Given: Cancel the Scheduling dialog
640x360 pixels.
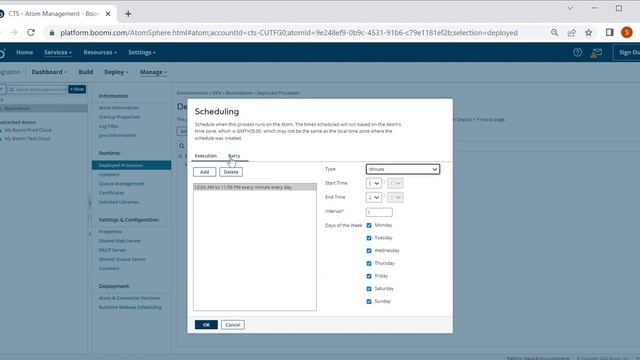Looking at the screenshot, I should (x=233, y=325).
